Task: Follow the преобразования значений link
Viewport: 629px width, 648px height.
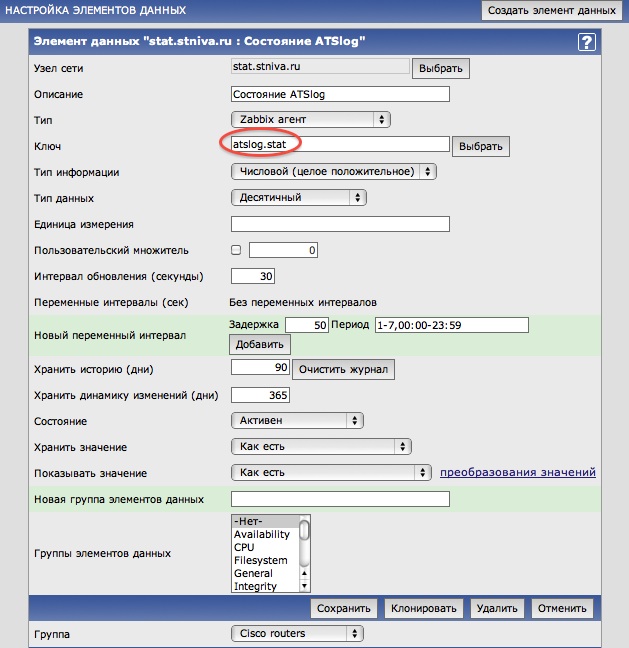Action: [518, 472]
